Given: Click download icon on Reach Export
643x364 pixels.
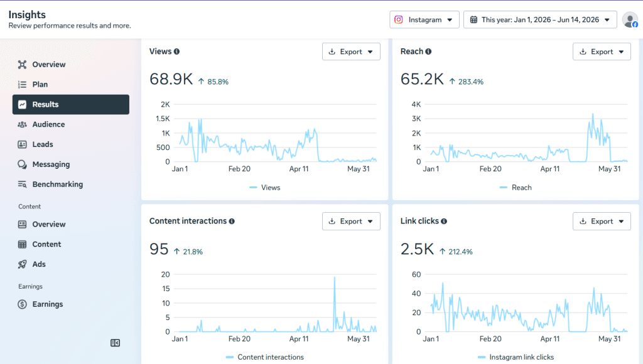Looking at the screenshot, I should tap(583, 51).
